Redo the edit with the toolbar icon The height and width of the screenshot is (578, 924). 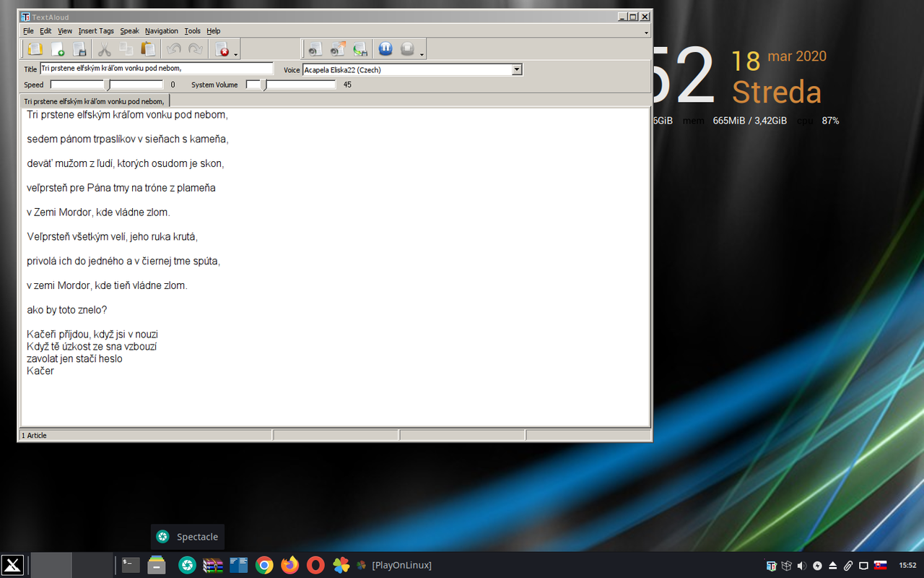195,49
